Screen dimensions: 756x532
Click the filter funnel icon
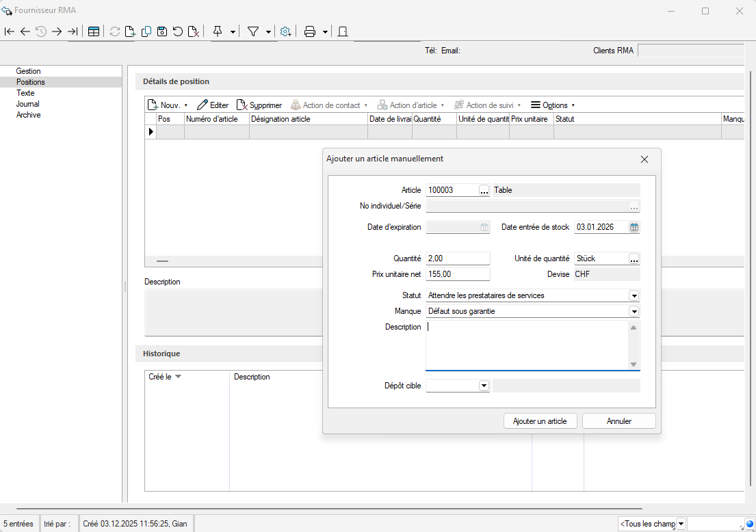[253, 31]
